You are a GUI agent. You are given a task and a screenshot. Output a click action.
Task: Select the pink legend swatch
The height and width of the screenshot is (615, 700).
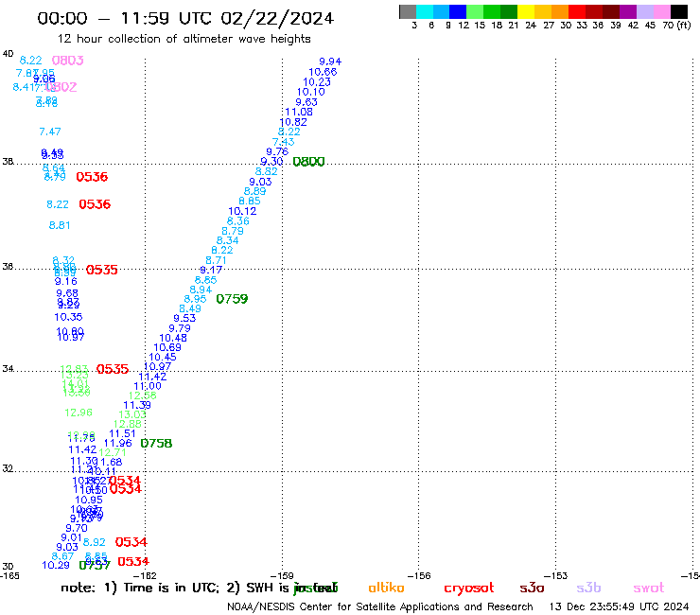(661, 11)
